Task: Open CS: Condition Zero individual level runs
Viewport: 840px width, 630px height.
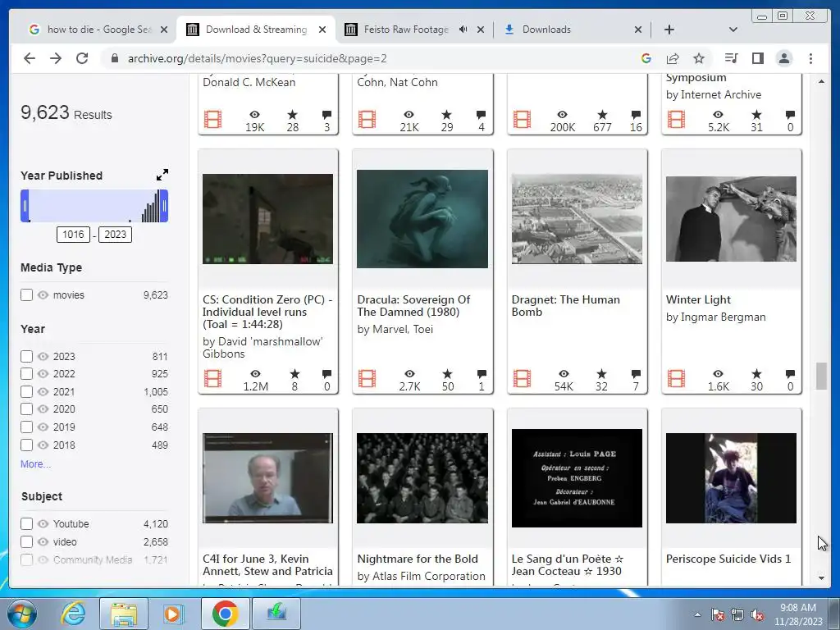Action: 267,312
